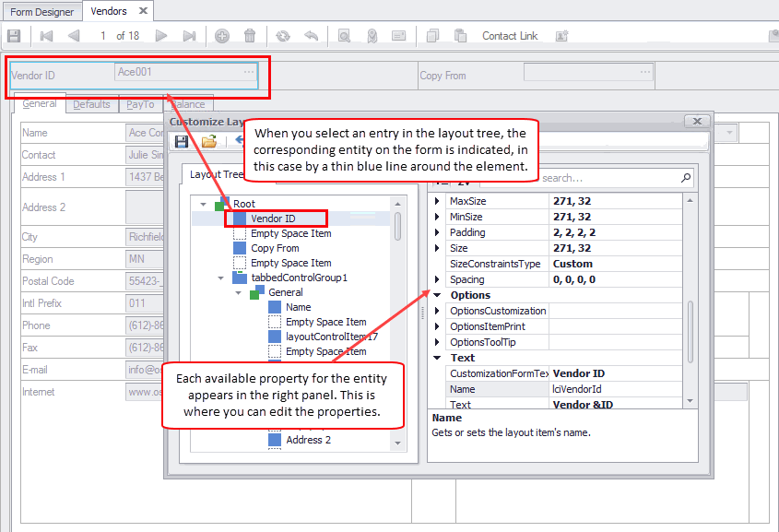
Task: Collapse the Options property category
Action: 437,295
